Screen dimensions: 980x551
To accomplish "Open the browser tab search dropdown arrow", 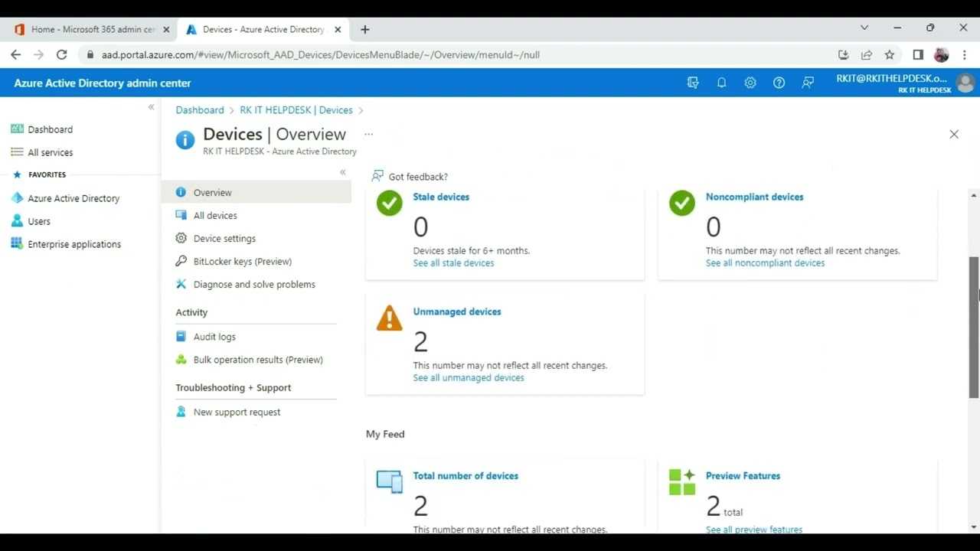I will (x=864, y=28).
